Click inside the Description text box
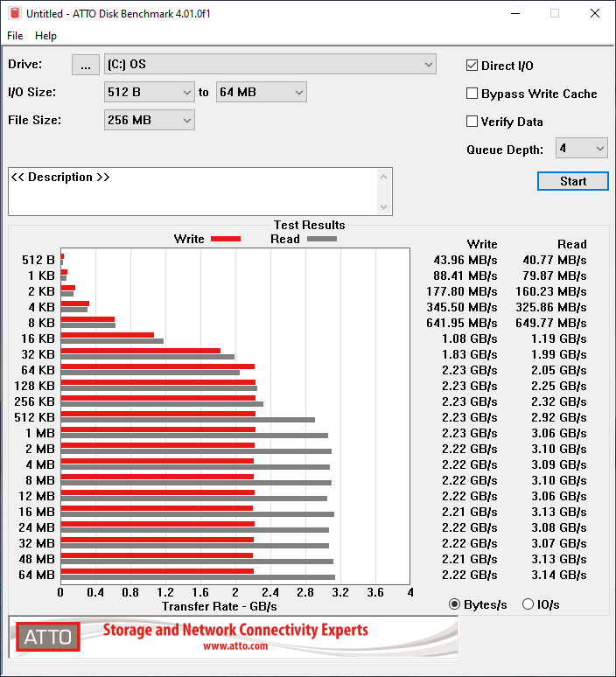This screenshot has width=616, height=677. (x=192, y=192)
